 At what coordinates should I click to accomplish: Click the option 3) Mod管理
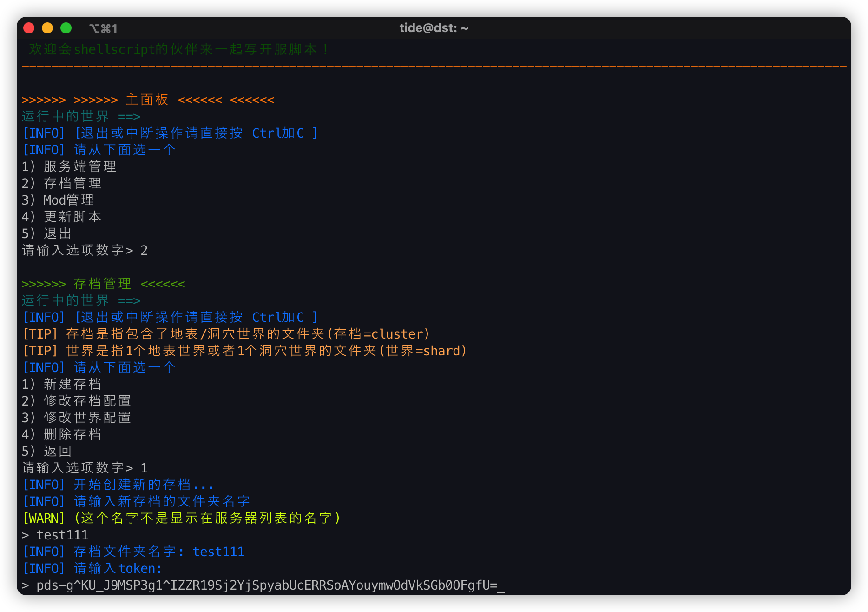58,200
